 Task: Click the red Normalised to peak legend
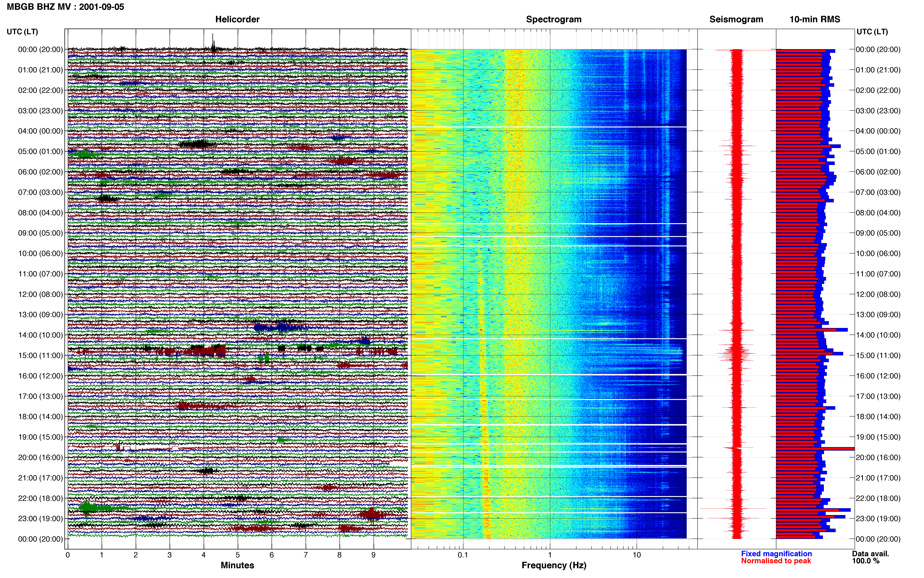pos(776,561)
